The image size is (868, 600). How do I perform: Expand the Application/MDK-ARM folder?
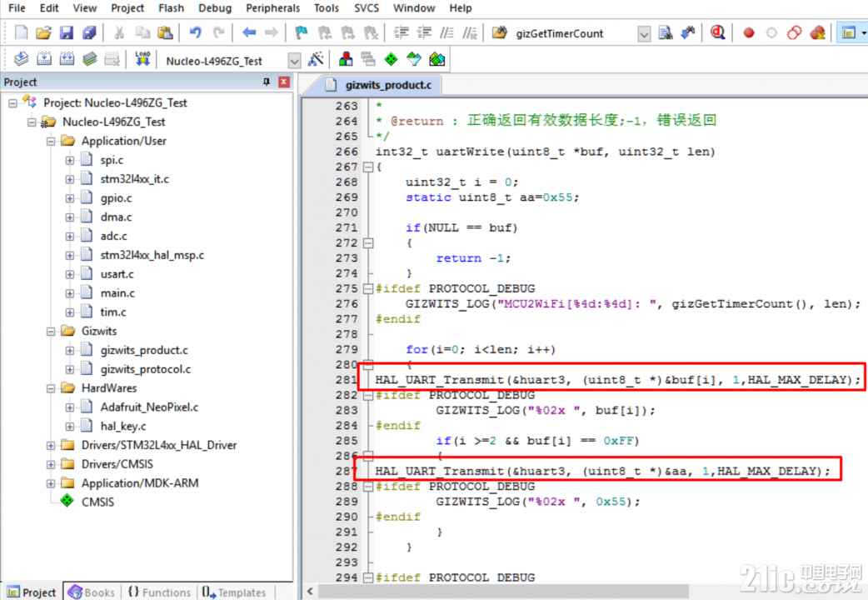51,483
